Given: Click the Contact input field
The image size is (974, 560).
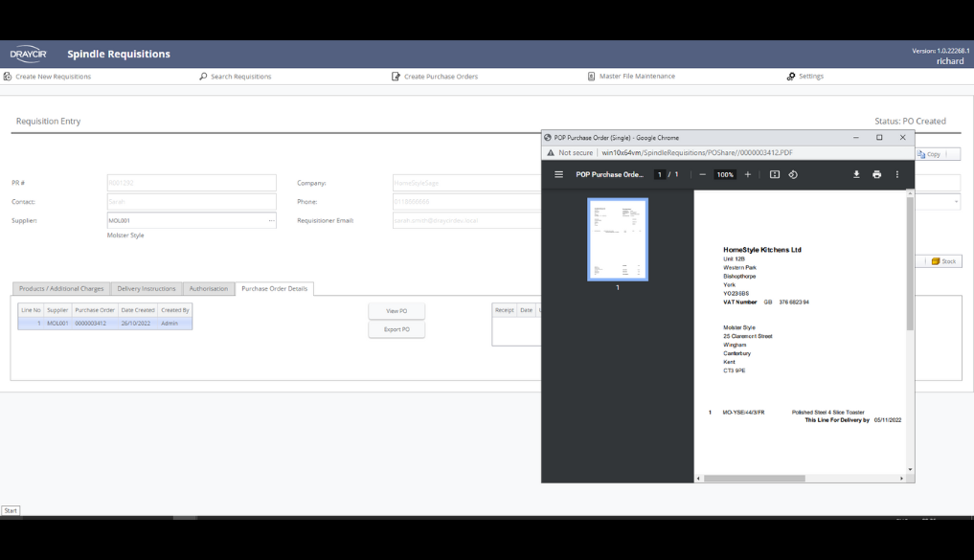Looking at the screenshot, I should 192,202.
